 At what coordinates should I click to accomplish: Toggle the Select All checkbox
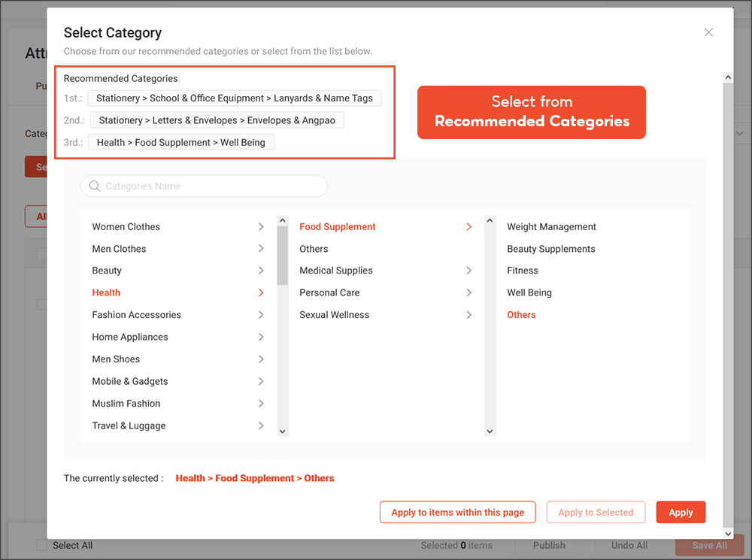[x=41, y=545]
